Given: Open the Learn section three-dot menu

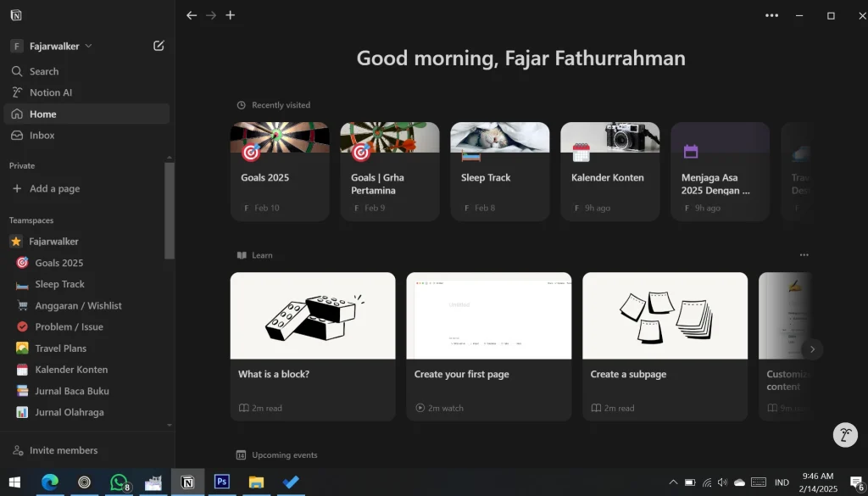Looking at the screenshot, I should (x=804, y=255).
